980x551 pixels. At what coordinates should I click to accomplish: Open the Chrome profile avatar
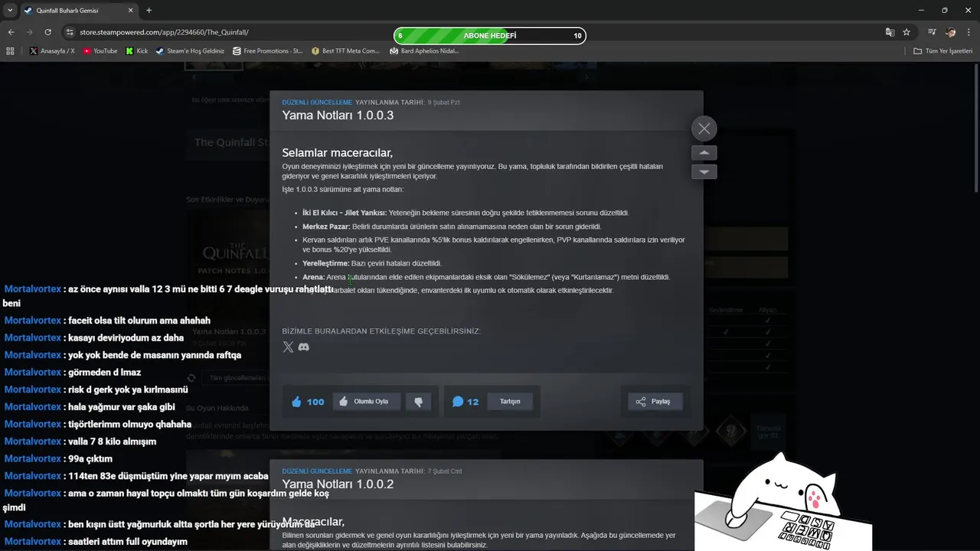(x=950, y=32)
